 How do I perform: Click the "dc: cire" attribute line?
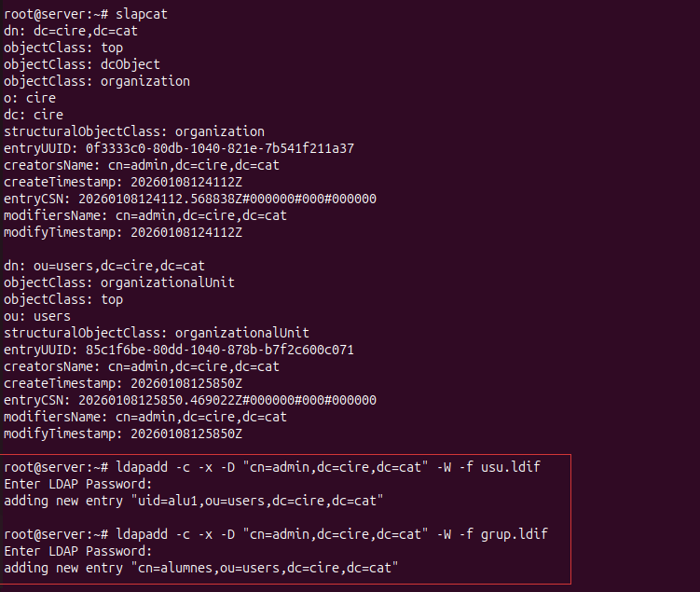pyautogui.click(x=34, y=115)
